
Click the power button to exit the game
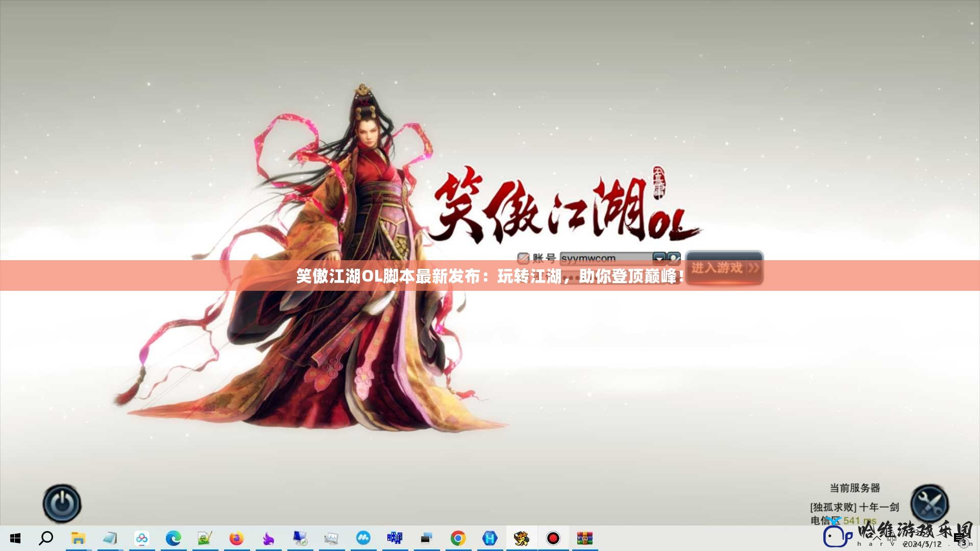[x=62, y=504]
